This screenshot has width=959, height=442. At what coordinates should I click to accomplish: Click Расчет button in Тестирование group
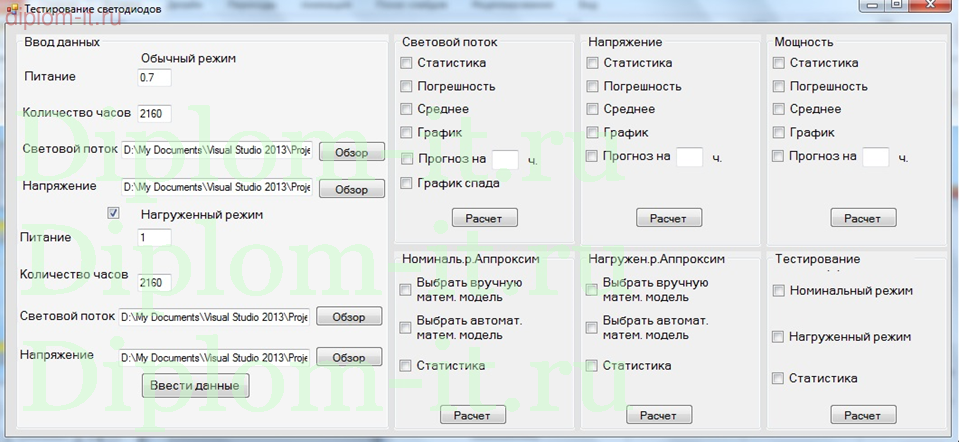point(864,415)
